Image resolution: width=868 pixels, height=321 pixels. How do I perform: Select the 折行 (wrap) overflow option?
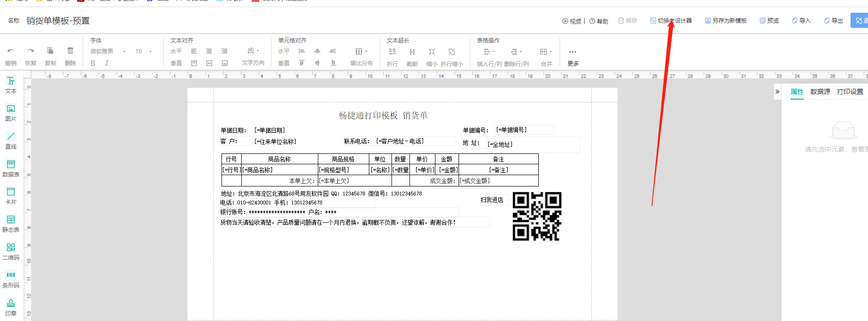coord(392,57)
